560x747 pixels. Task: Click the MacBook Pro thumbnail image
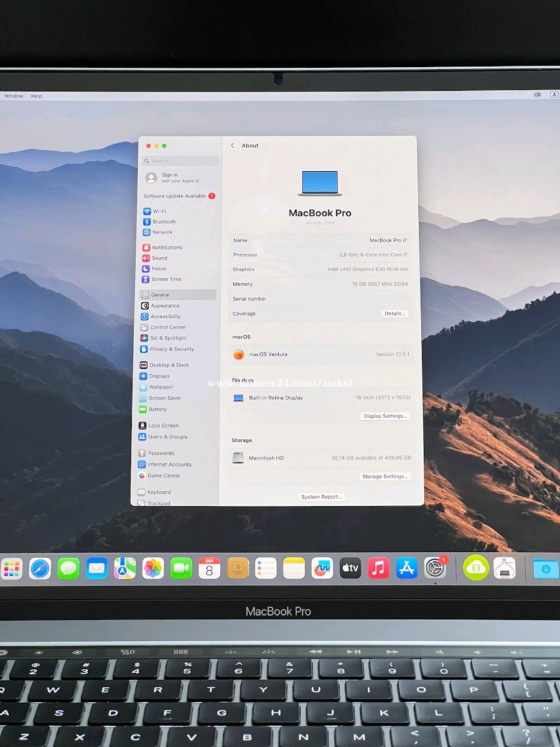click(320, 183)
